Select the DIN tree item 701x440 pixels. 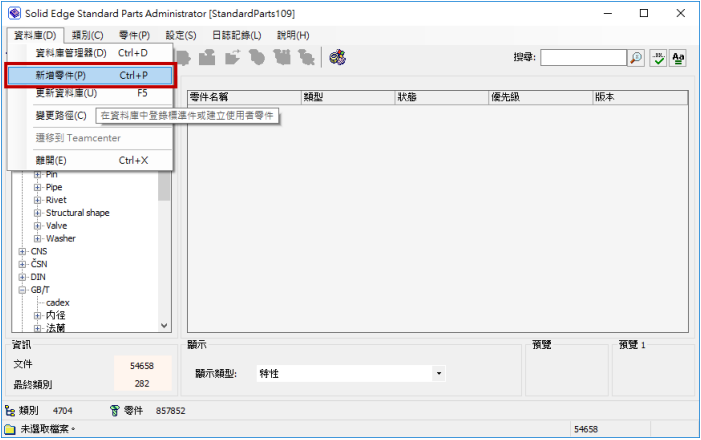pyautogui.click(x=38, y=277)
